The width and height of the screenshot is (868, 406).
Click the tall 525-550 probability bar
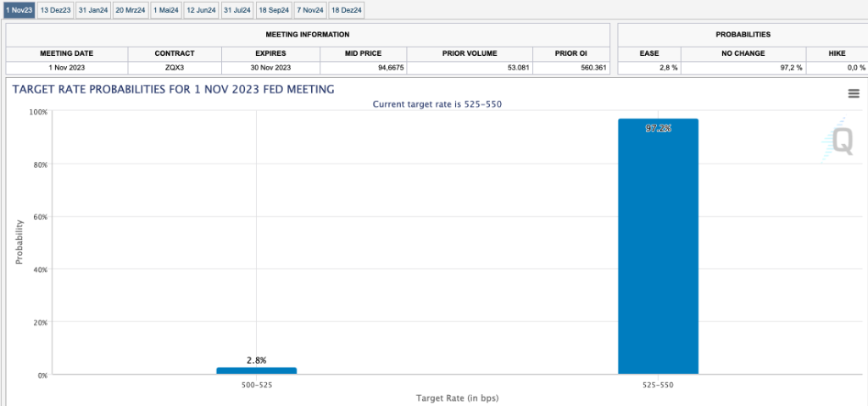658,254
